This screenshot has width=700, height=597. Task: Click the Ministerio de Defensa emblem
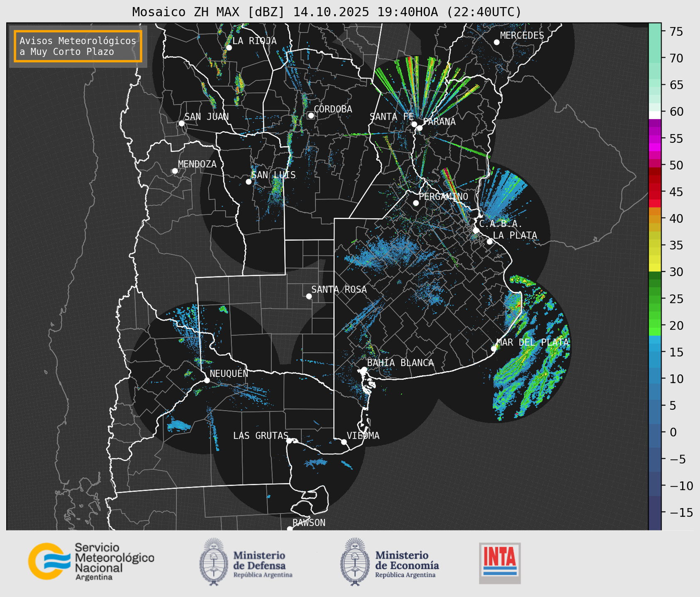[214, 562]
